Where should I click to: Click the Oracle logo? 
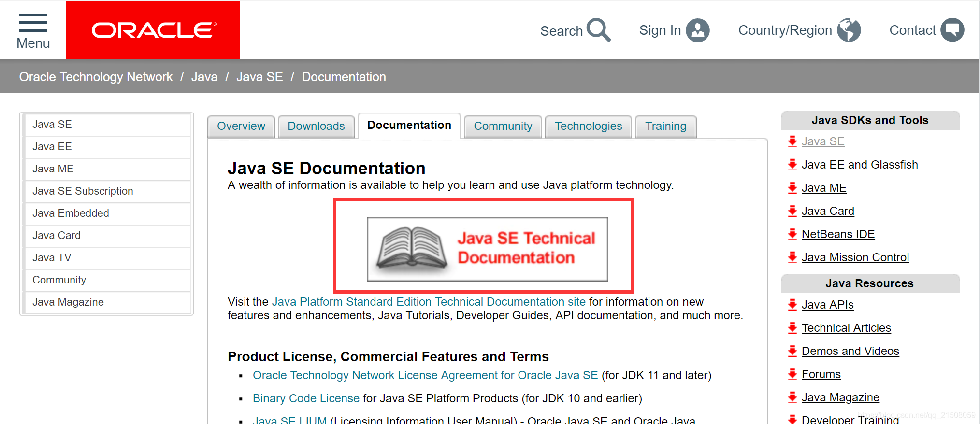coord(153,30)
